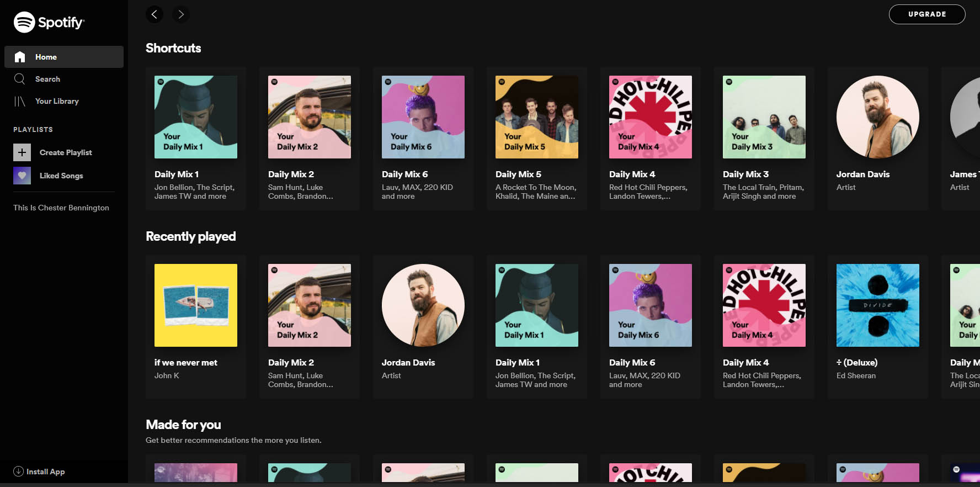Click 'Daily Mix 6' title in Recently played
Viewport: 980px width, 487px height.
click(632, 362)
